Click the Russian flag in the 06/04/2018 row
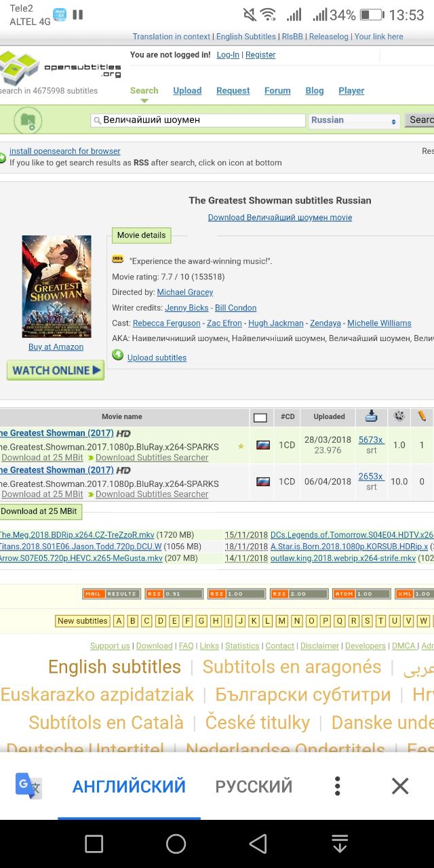This screenshot has height=868, width=434. click(263, 481)
